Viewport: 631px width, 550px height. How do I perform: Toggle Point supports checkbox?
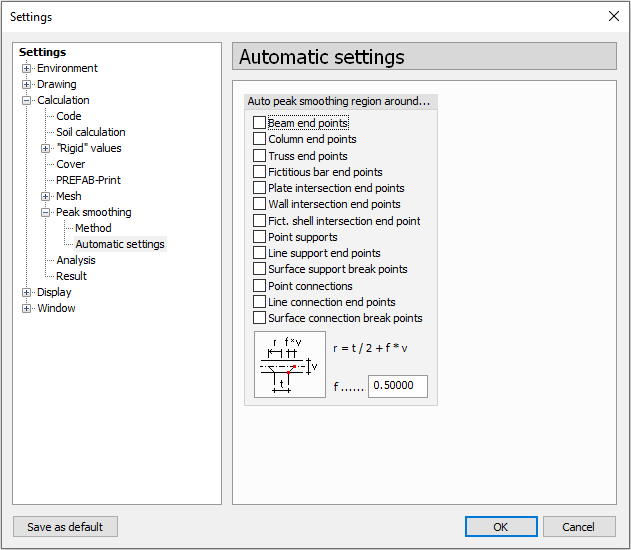260,237
